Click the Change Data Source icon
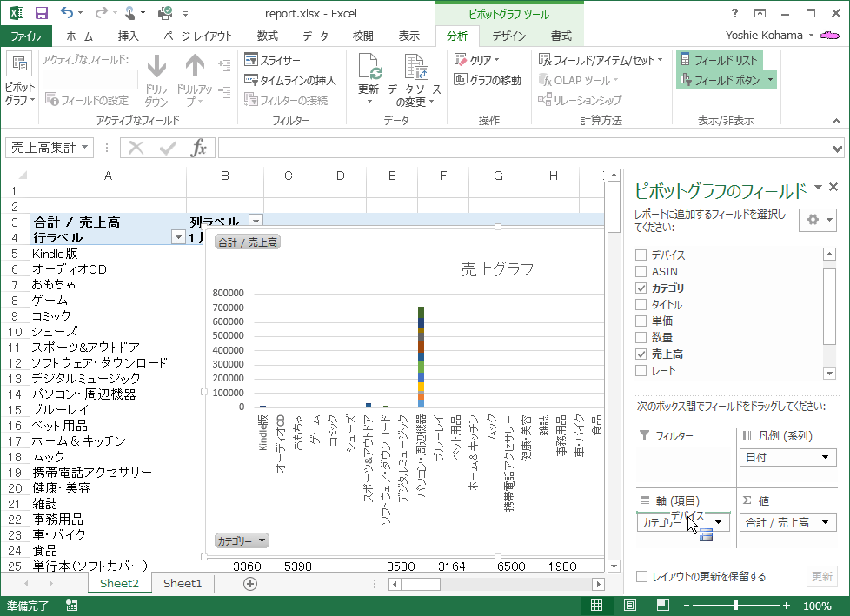Screen dimensions: 850x616 click(414, 68)
